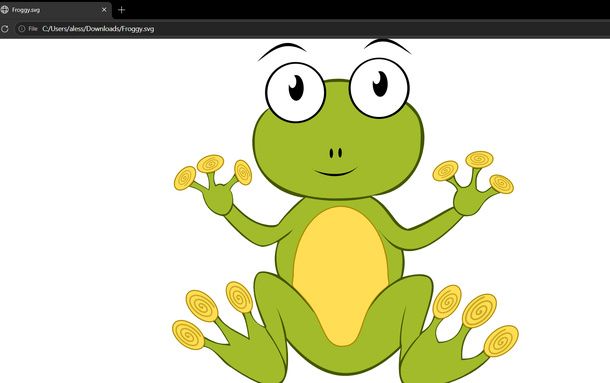Close the Froggy.svg tab
Screen dimensions: 610x383
[x=104, y=10]
